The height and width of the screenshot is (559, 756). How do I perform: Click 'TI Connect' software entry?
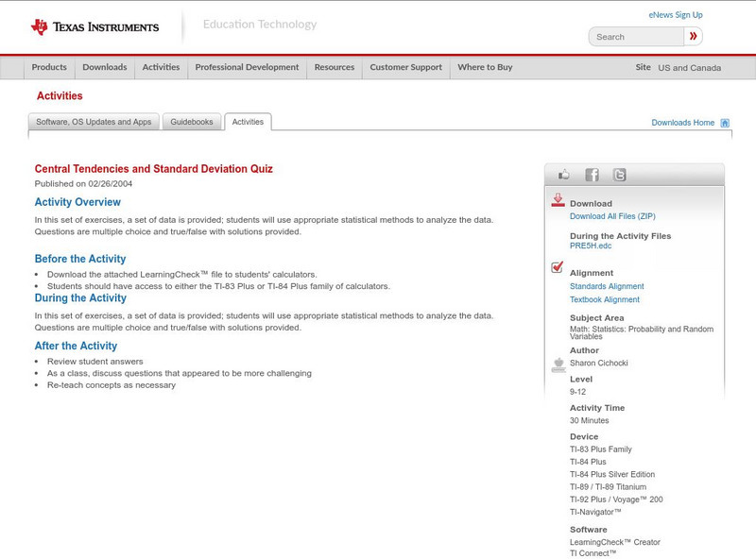click(x=593, y=553)
